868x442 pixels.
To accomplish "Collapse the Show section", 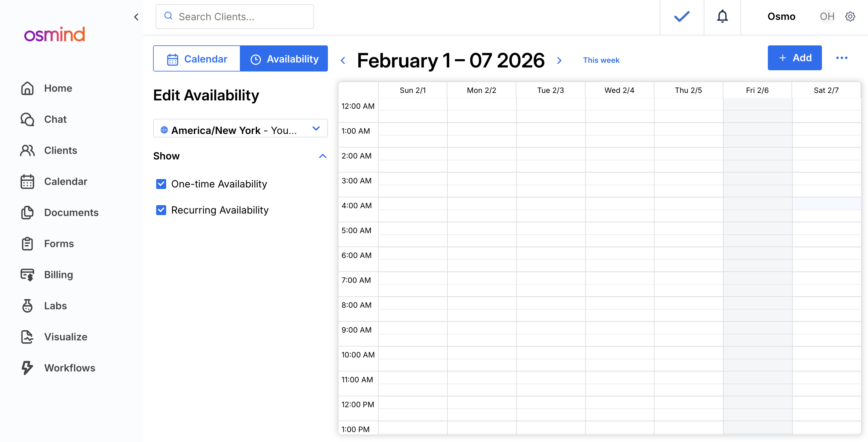I will pyautogui.click(x=323, y=156).
